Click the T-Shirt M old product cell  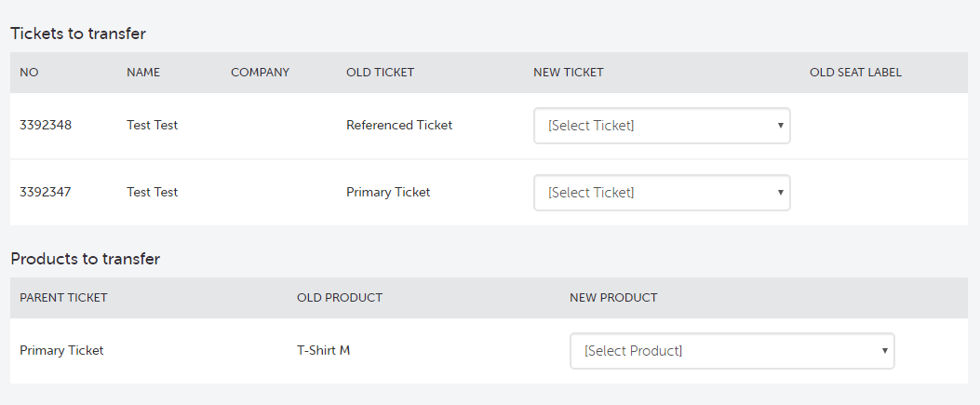pyautogui.click(x=323, y=351)
